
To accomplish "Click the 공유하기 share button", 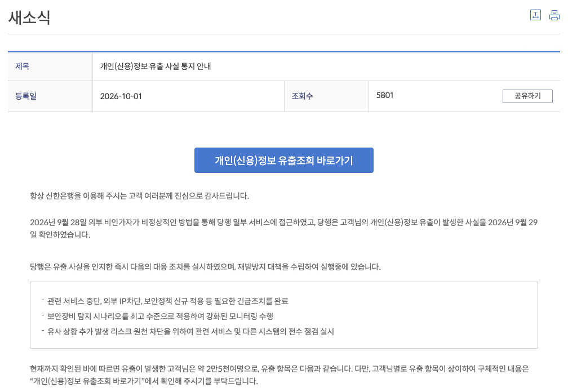I will coord(527,96).
